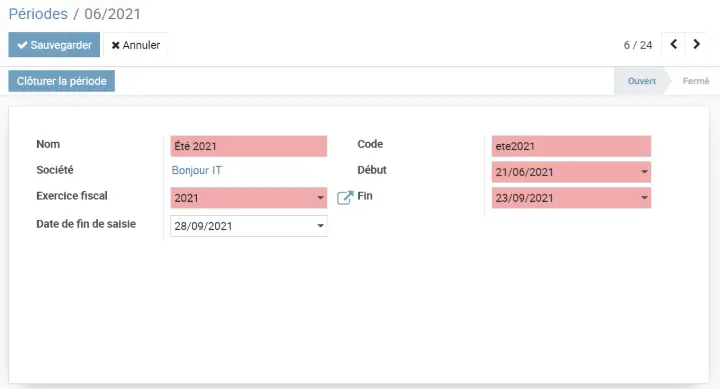The height and width of the screenshot is (389, 720).
Task: Click Clôturer la période button
Action: pos(62,81)
